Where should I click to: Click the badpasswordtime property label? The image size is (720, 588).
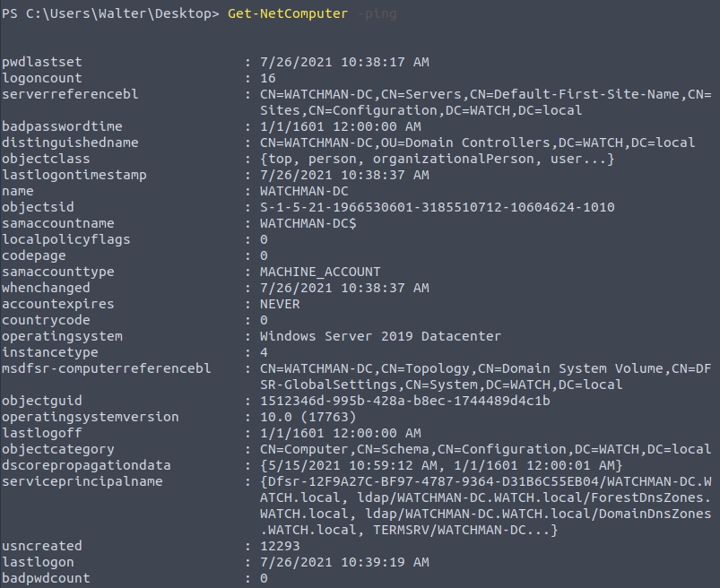click(62, 126)
